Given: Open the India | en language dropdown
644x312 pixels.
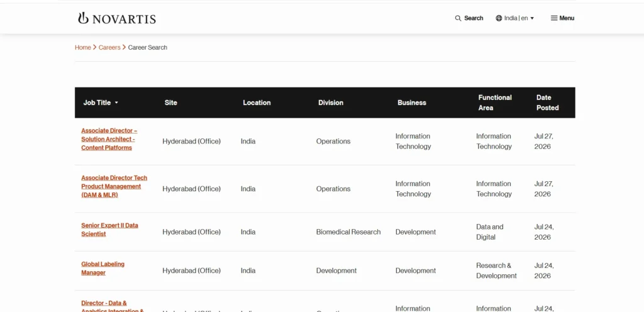Looking at the screenshot, I should click(515, 18).
